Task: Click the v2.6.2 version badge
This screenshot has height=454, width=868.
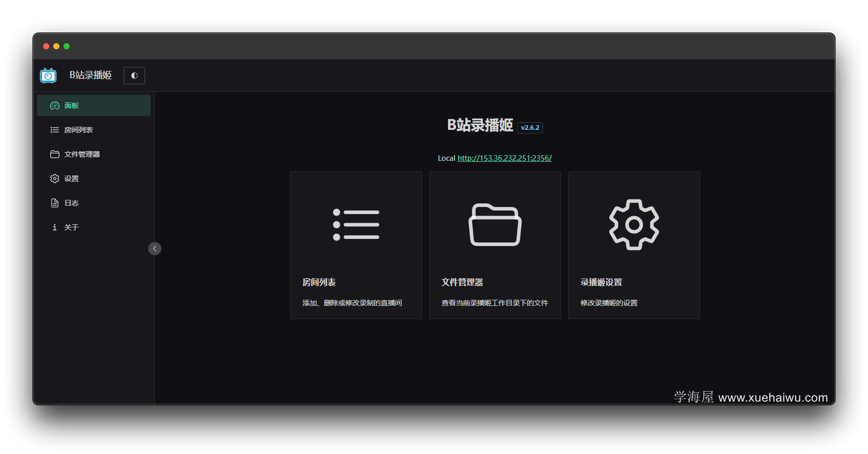Action: point(530,128)
